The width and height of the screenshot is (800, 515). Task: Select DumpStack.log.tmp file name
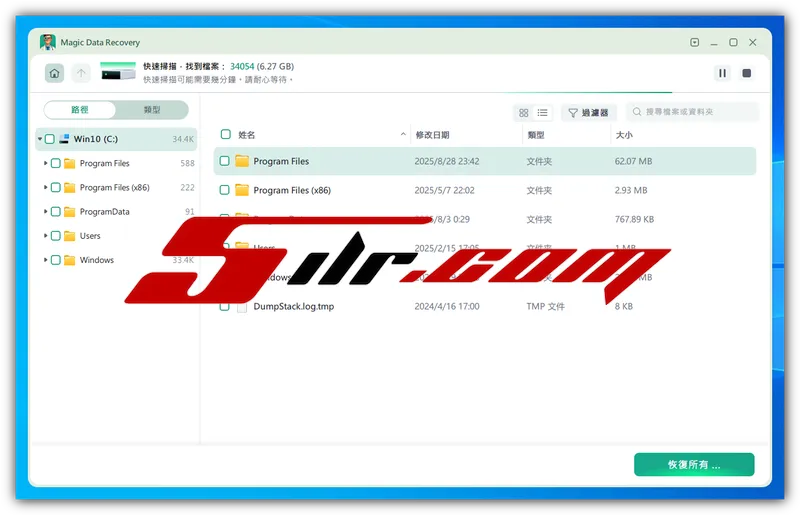click(293, 306)
